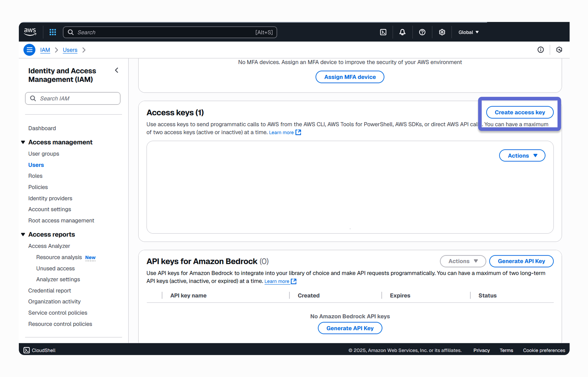Open Account settings in the sidebar
Viewport: 588px width, 377px height.
[50, 209]
